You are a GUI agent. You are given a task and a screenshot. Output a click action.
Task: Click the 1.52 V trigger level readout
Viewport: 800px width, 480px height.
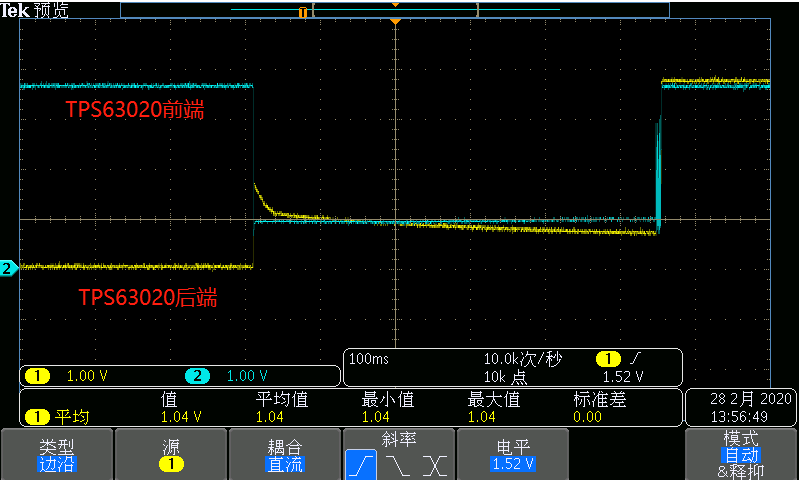[x=622, y=377]
